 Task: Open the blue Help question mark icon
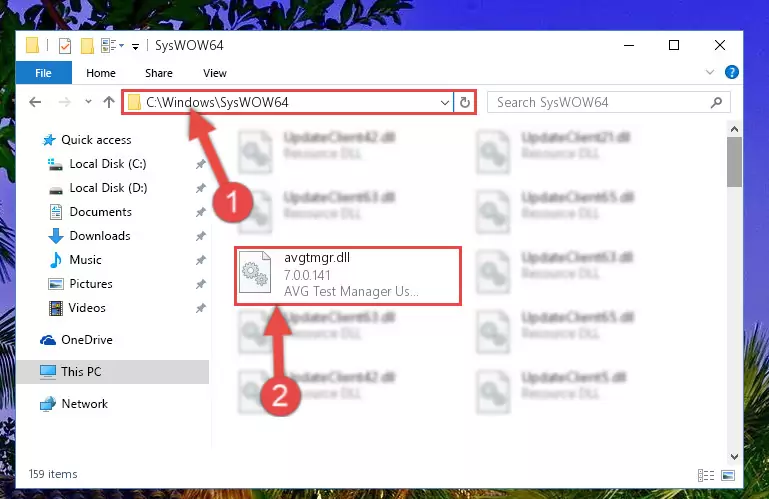click(x=731, y=72)
